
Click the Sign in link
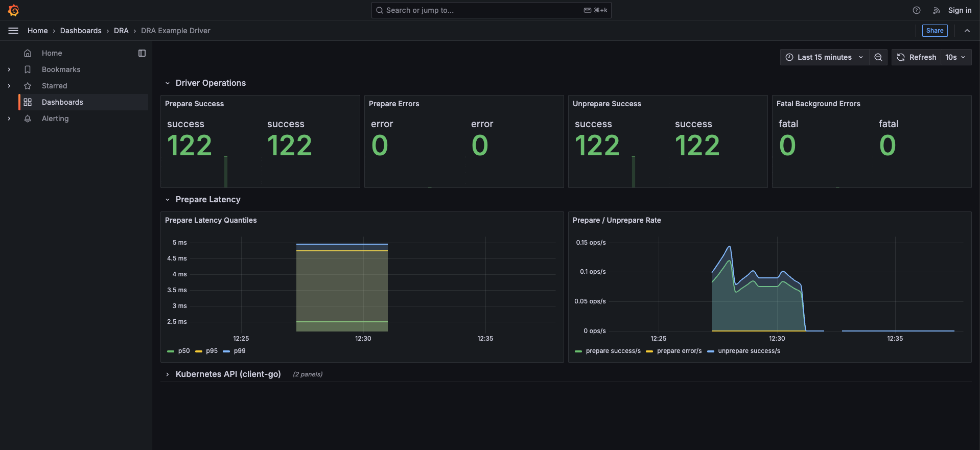click(960, 10)
